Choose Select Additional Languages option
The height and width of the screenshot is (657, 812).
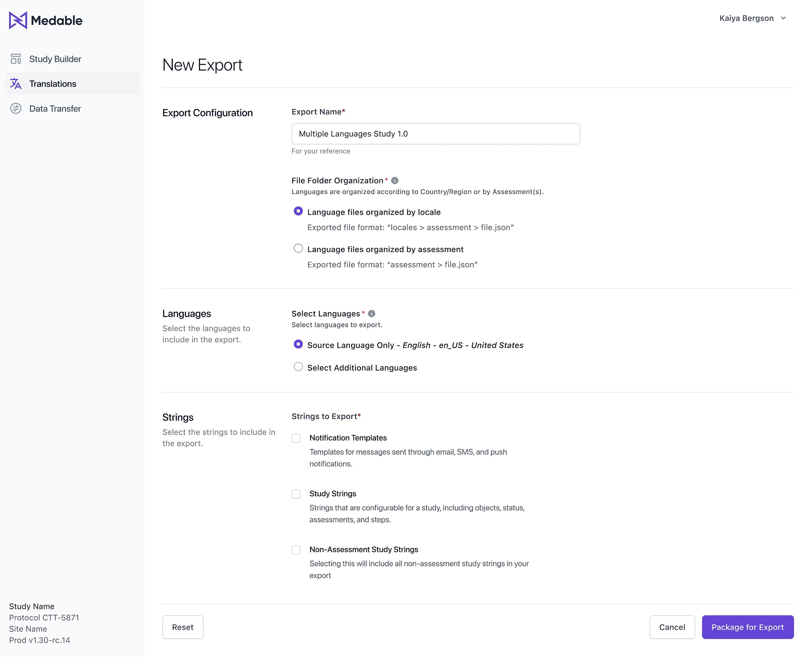(x=298, y=367)
